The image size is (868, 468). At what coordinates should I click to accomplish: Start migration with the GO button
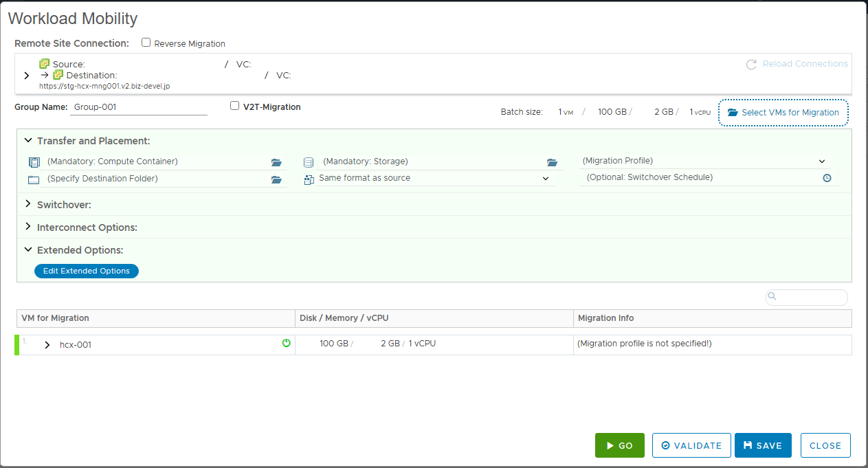pyautogui.click(x=620, y=445)
